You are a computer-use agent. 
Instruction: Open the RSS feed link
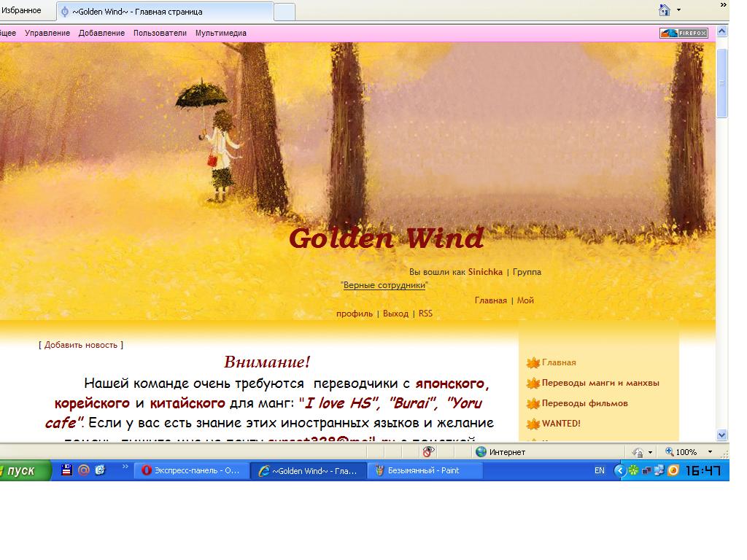(425, 314)
